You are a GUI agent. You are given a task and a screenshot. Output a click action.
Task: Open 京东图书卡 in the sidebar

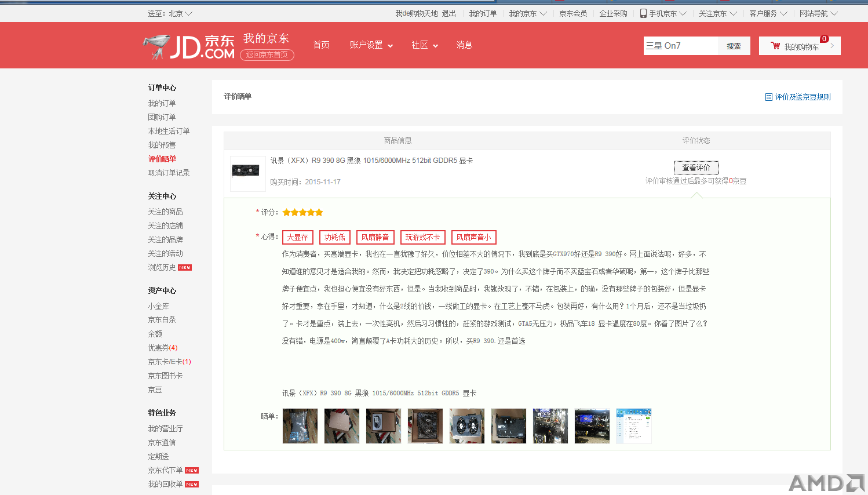click(165, 376)
